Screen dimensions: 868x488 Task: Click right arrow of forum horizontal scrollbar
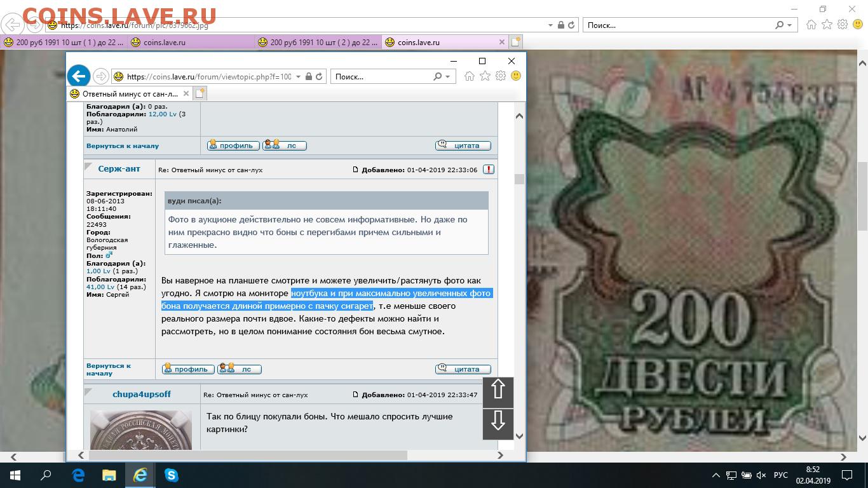[500, 455]
